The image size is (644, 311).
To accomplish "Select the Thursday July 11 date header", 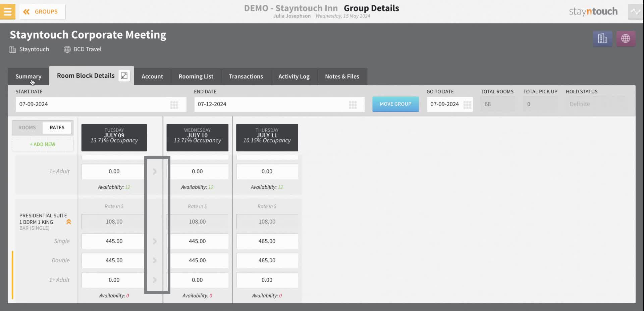I will (x=267, y=138).
